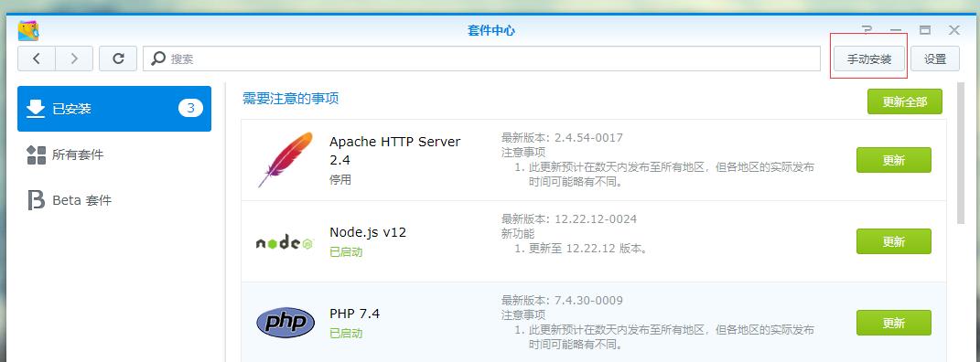This screenshot has height=362, width=980.
Task: Update PHP 7.4 package
Action: pyautogui.click(x=894, y=323)
